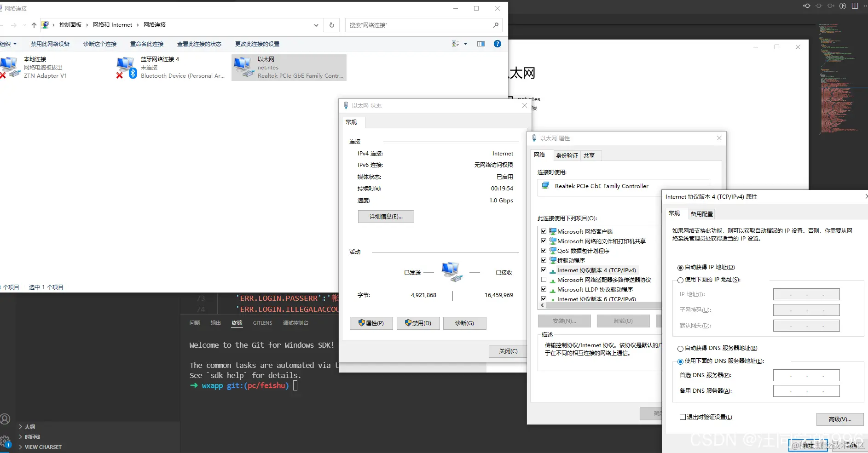This screenshot has width=868, height=453.
Task: Click the search magnifier icon in Network Connections
Action: click(496, 25)
